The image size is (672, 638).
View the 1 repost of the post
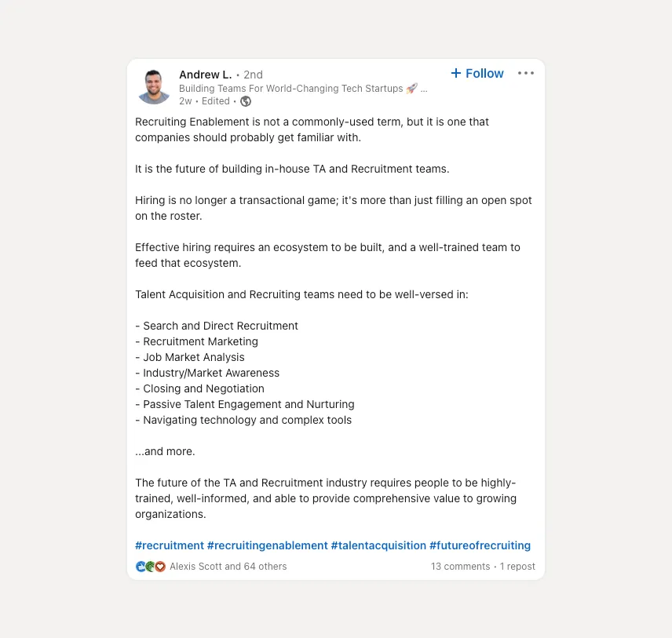tap(517, 566)
